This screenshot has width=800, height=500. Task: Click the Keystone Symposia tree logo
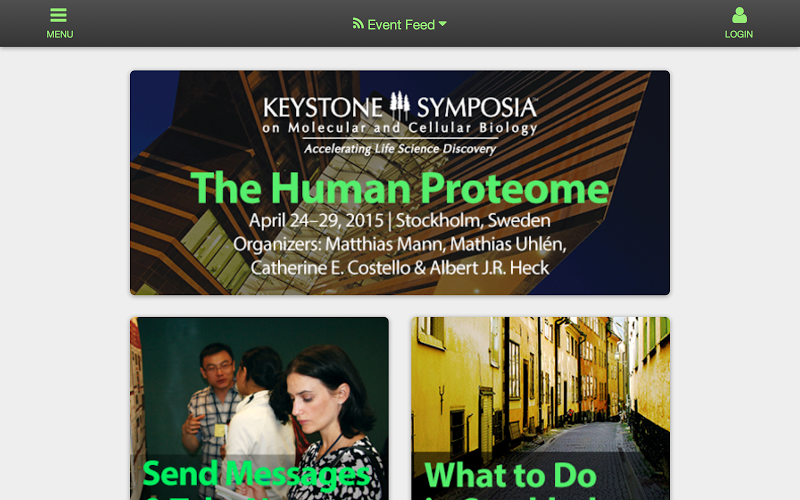pos(399,106)
